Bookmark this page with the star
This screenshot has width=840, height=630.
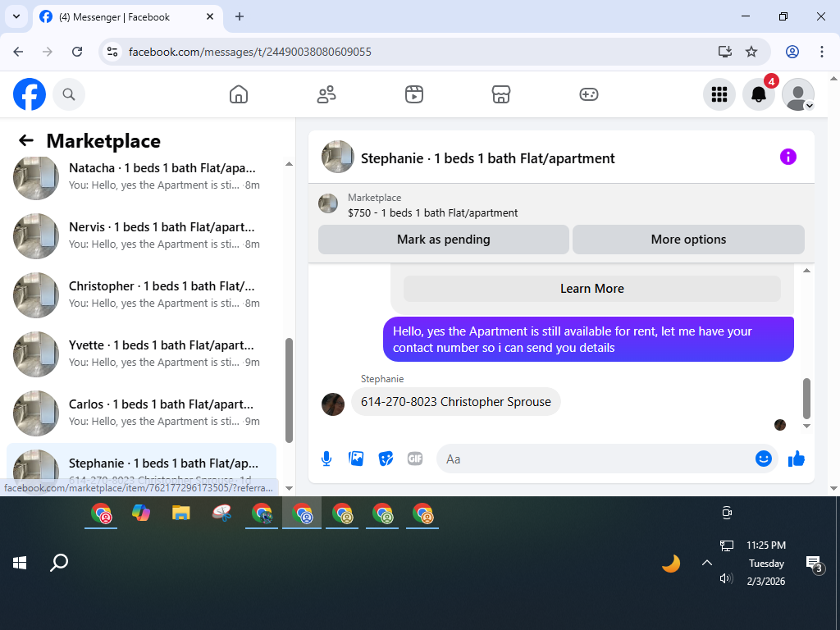pos(751,52)
